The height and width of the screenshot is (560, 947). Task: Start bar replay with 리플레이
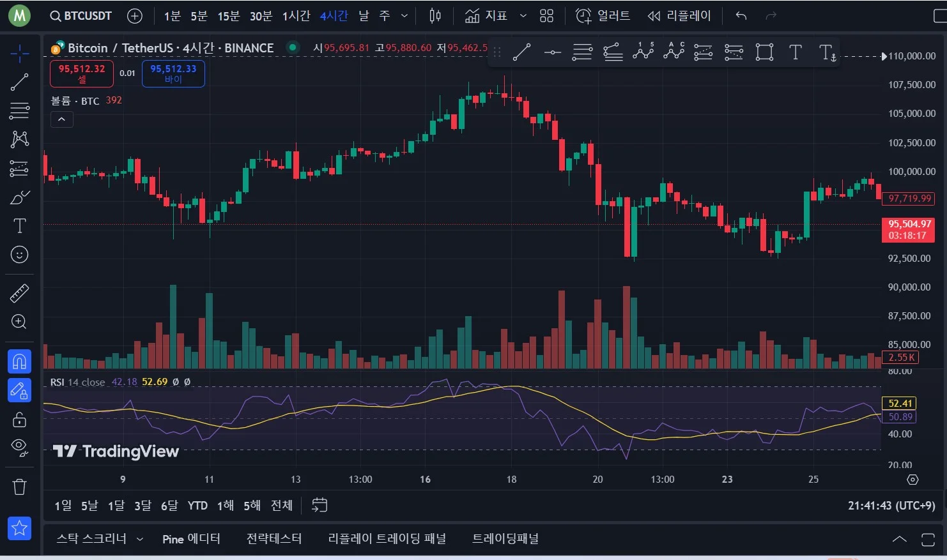679,16
